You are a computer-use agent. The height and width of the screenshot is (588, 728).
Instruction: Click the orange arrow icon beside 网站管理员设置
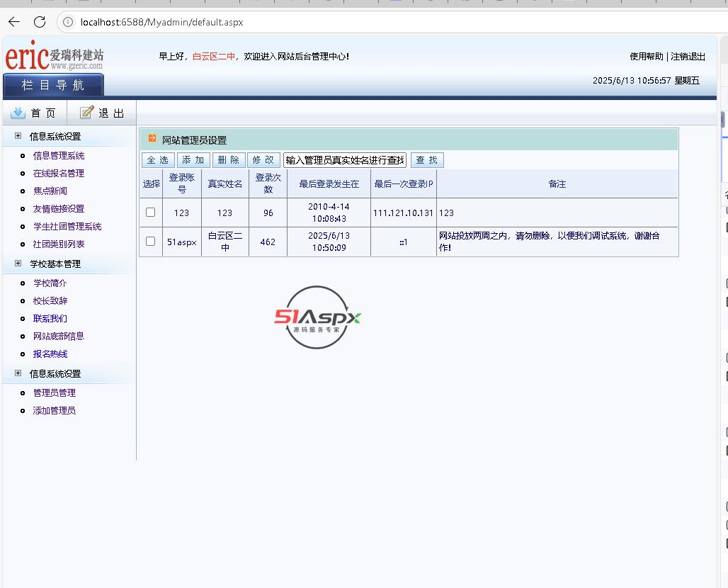[x=152, y=139]
